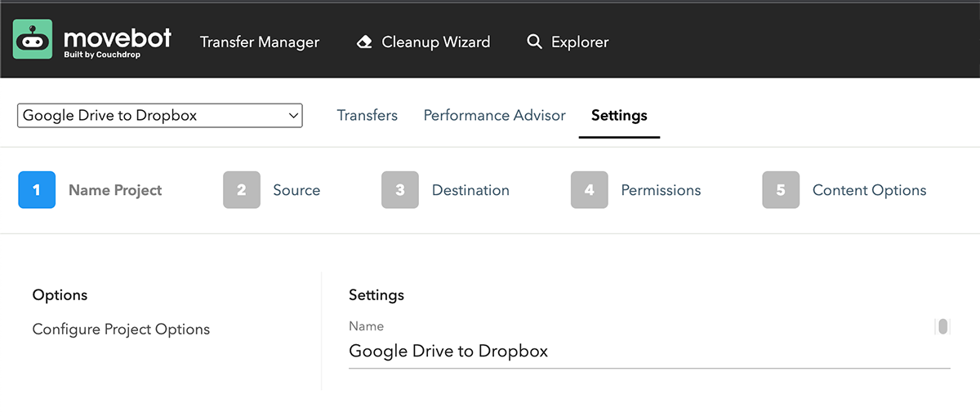
Task: Click the project Name input field
Action: tap(637, 352)
